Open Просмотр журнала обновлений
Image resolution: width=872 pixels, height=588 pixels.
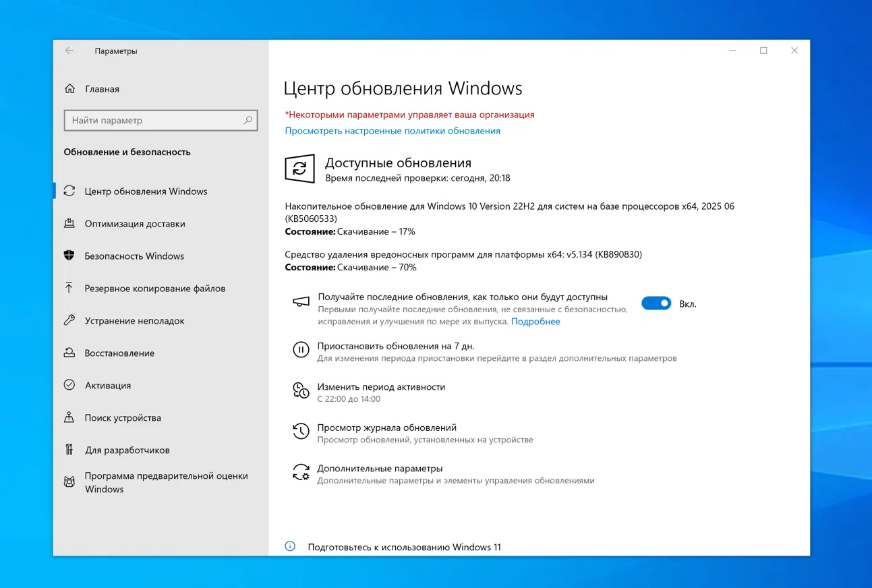click(x=387, y=428)
